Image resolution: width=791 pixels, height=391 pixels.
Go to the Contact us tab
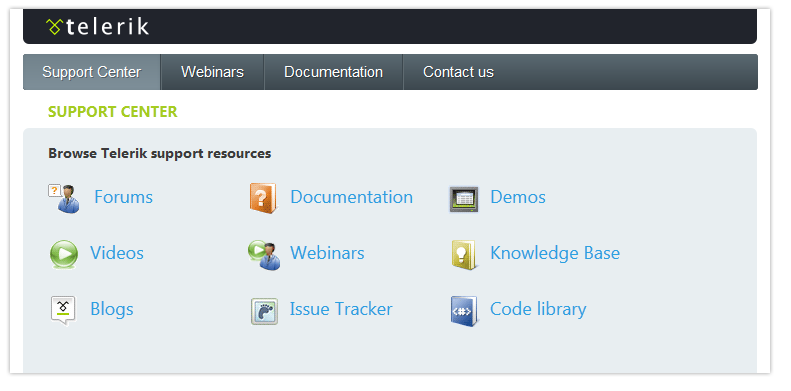pyautogui.click(x=458, y=72)
